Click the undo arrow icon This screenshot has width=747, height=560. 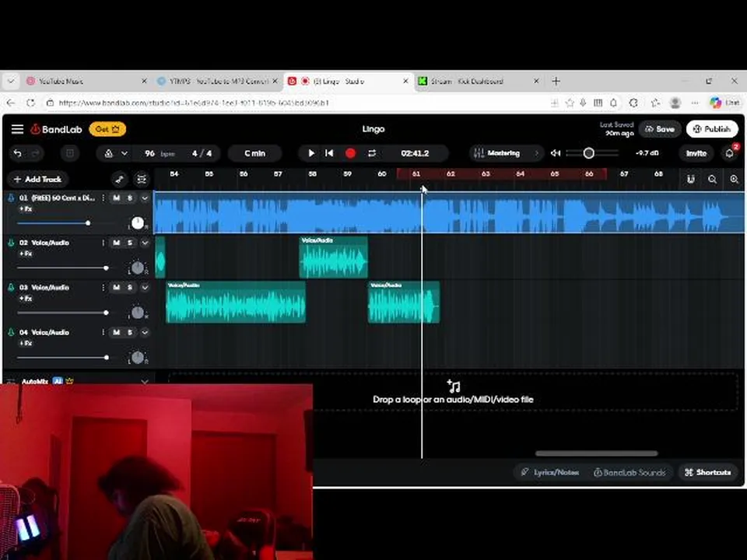click(18, 153)
